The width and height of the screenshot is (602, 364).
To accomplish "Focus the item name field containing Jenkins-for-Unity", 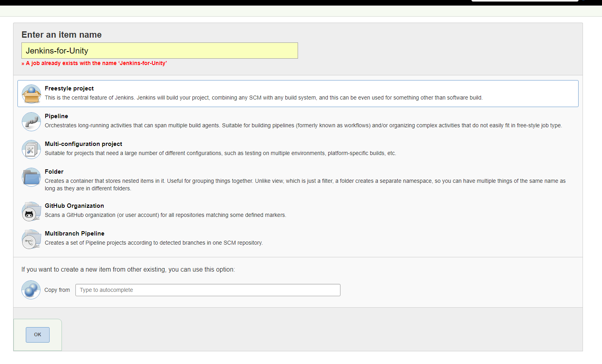I will (x=160, y=51).
